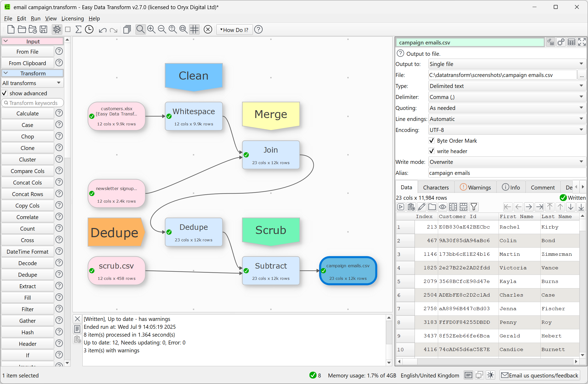Viewport: 588px width, 384px height.
Task: Switch to the Characters tab
Action: (436, 187)
